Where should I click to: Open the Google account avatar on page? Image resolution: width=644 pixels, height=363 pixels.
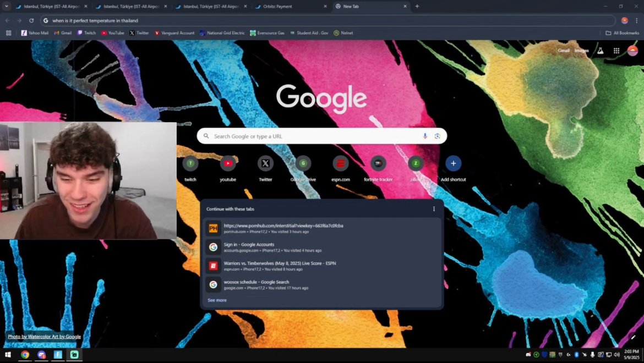632,51
